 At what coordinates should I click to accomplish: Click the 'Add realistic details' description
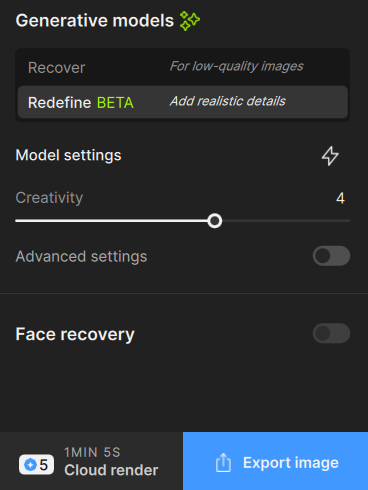(228, 101)
